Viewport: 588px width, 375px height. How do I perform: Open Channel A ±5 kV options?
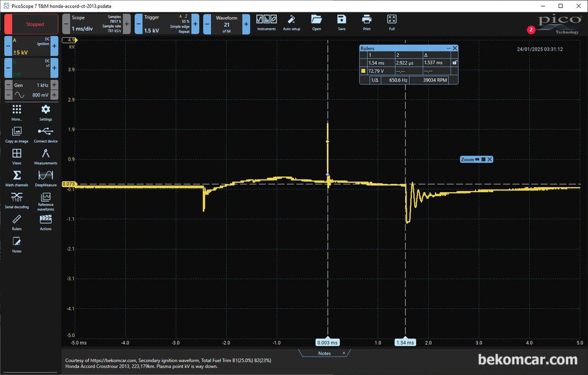[31, 46]
